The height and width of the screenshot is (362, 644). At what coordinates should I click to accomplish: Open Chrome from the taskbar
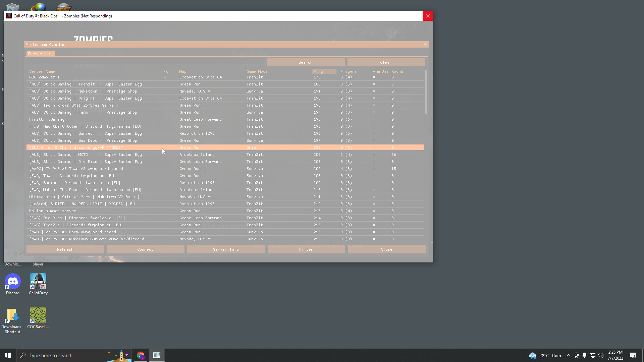coord(141,355)
